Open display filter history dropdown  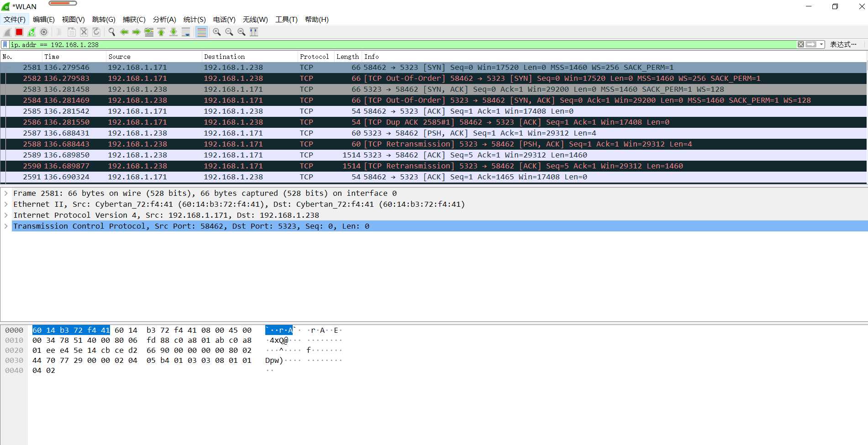pos(821,45)
